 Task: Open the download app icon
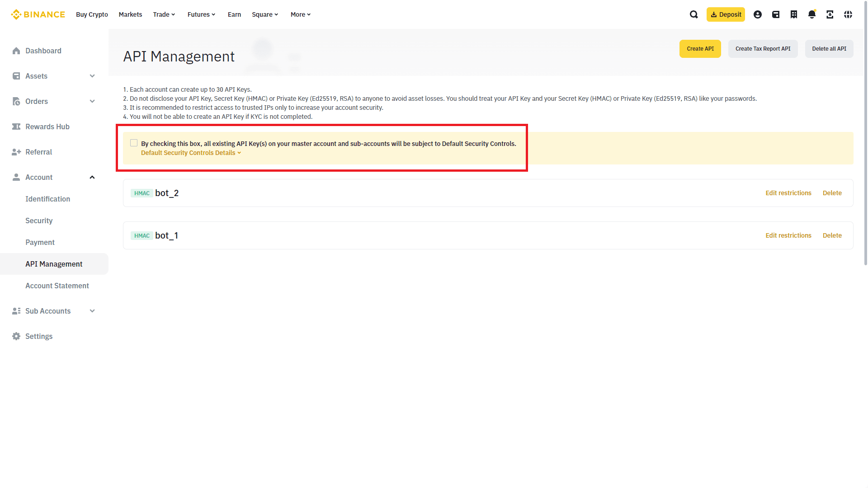(x=830, y=14)
